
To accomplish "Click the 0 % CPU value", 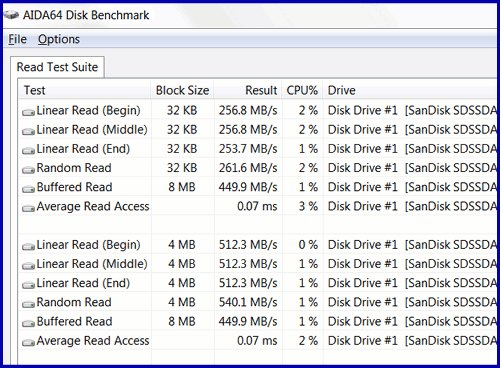I will pyautogui.click(x=308, y=245).
